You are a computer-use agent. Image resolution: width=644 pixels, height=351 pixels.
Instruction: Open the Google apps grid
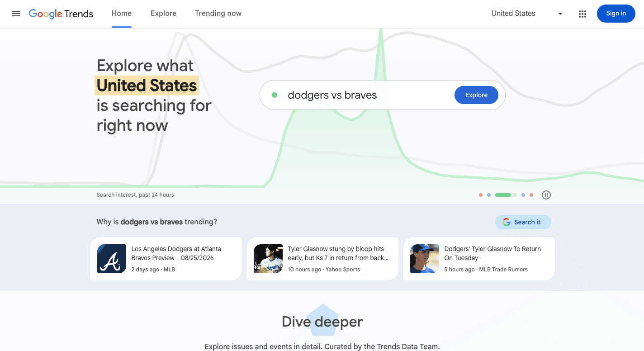582,14
